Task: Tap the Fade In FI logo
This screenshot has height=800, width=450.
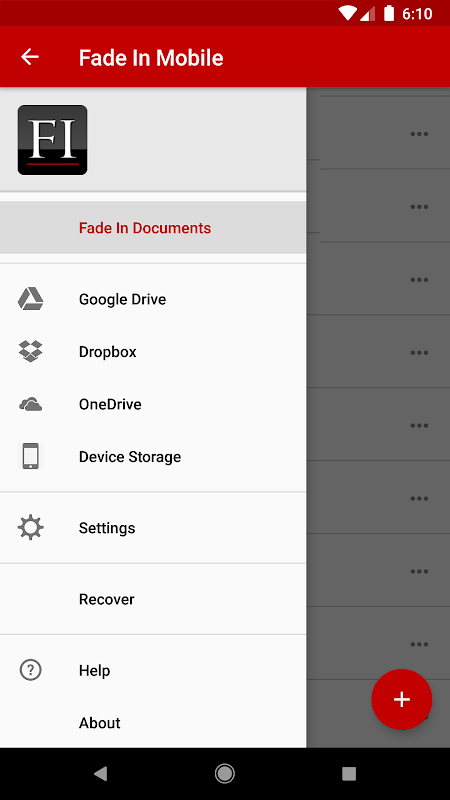Action: (53, 140)
